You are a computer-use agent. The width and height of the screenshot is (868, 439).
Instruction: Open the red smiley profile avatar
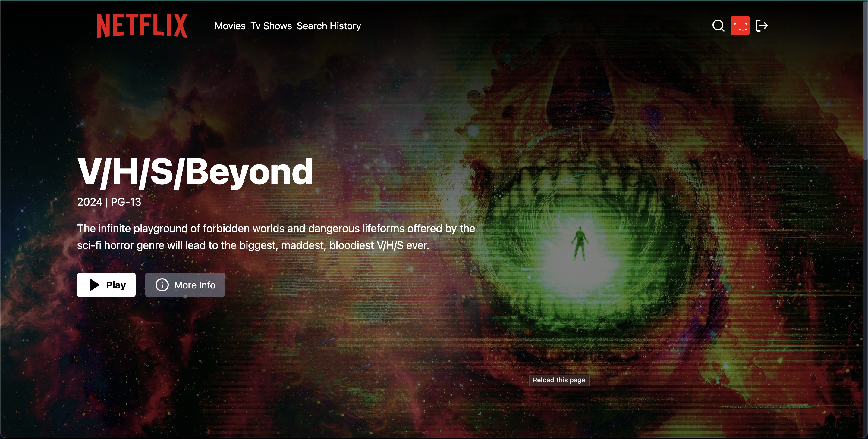point(740,26)
